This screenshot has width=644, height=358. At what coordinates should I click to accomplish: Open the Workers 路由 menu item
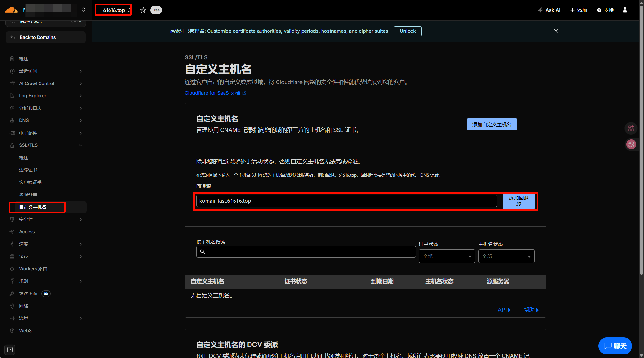33,269
